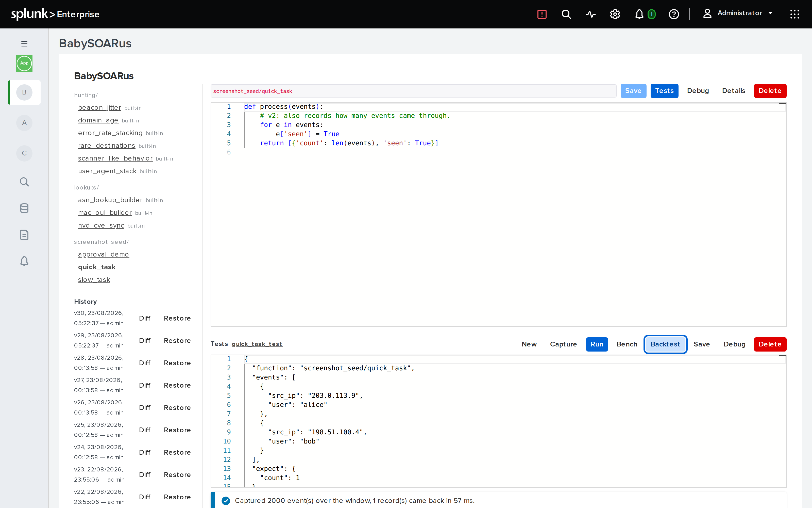Screen dimensions: 812x508
Task: Run the test
Action: pos(597,344)
